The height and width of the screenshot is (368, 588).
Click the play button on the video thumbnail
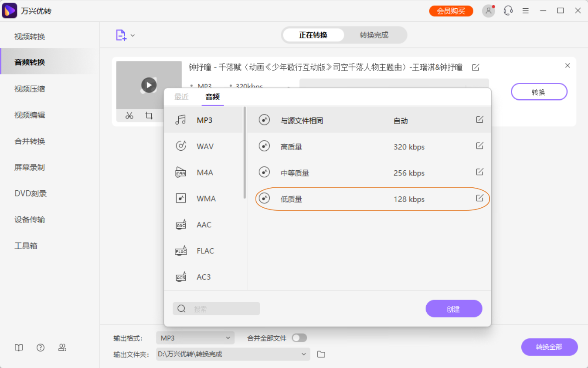coord(149,85)
